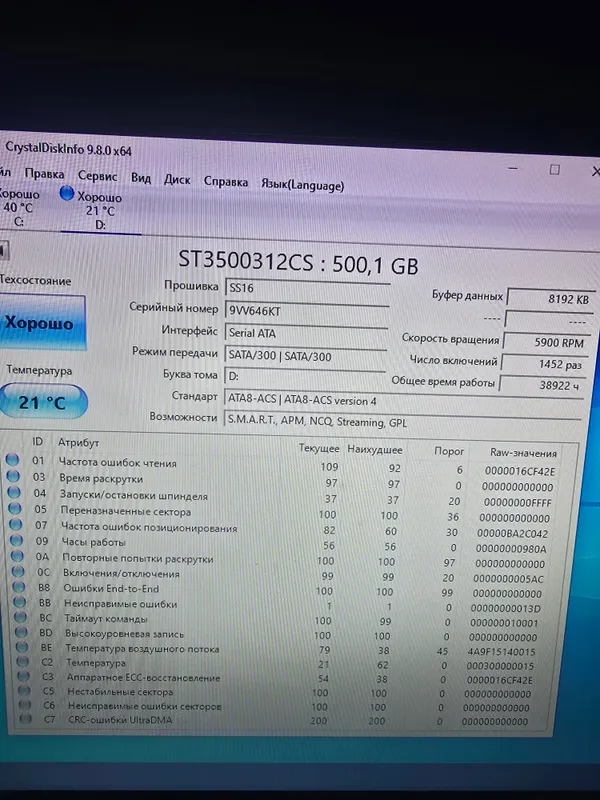The width and height of the screenshot is (600, 800).
Task: Click the Хорошо health status button
Action: coord(41,323)
